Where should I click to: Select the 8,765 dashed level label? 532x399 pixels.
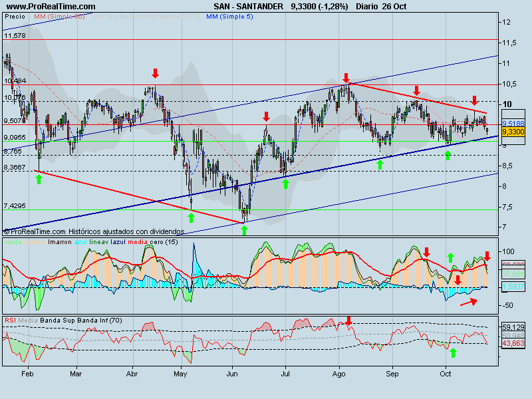pos(13,152)
